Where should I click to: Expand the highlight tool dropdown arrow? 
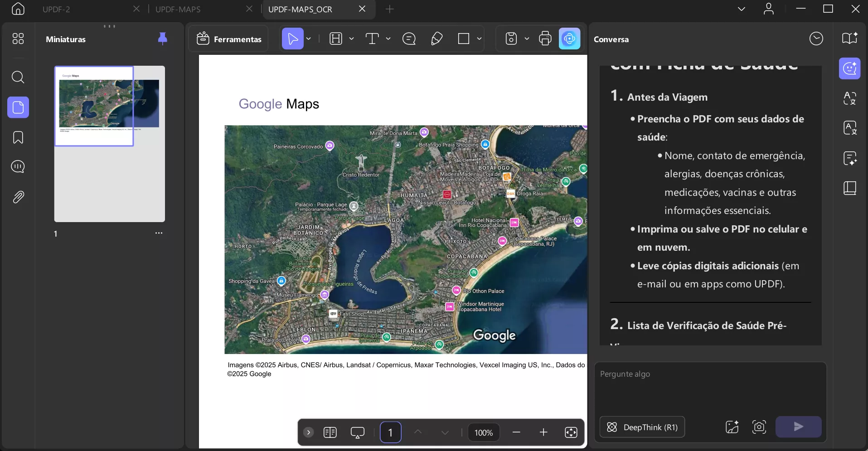click(351, 39)
